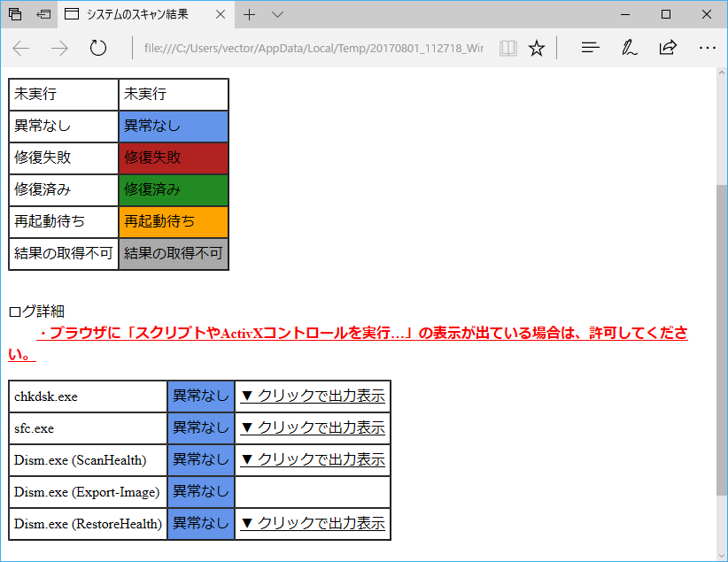Click the scrollbar up arrow
728x562 pixels.
[722, 73]
